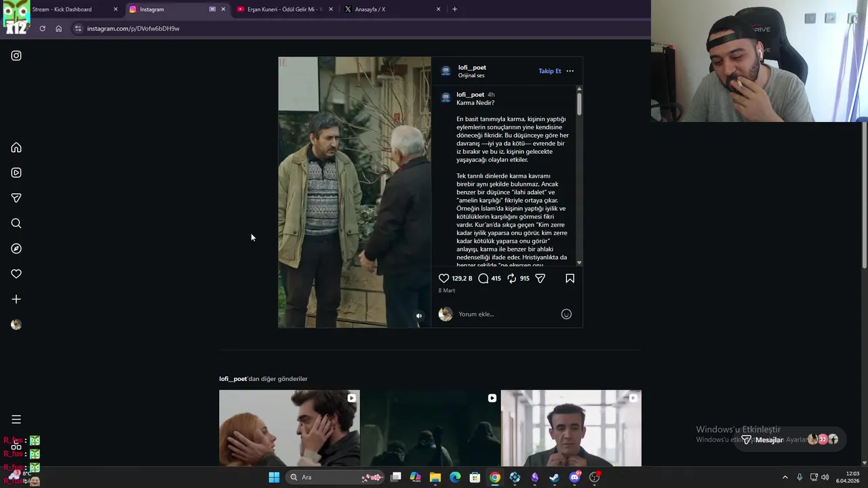Open the Orijinal ses audio link
This screenshot has height=488, width=868.
coord(471,75)
